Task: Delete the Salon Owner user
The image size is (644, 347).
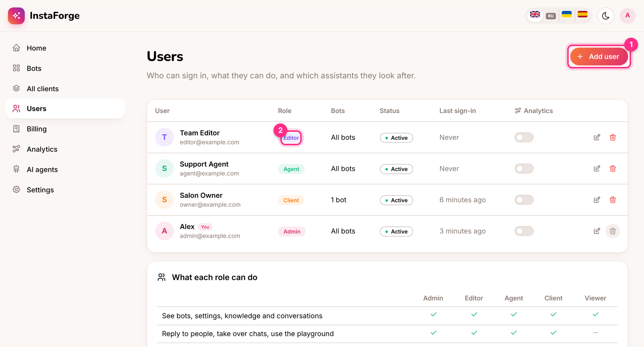Action: click(x=613, y=200)
